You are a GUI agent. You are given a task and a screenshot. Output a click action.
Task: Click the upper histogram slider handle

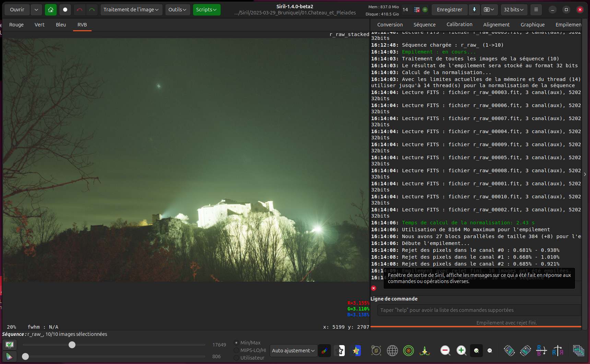(72, 345)
